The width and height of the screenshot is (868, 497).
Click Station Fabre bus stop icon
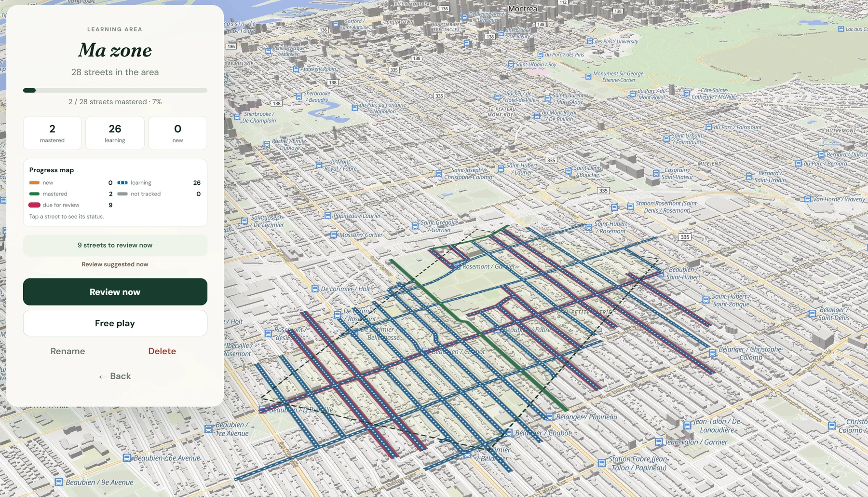[x=602, y=463]
